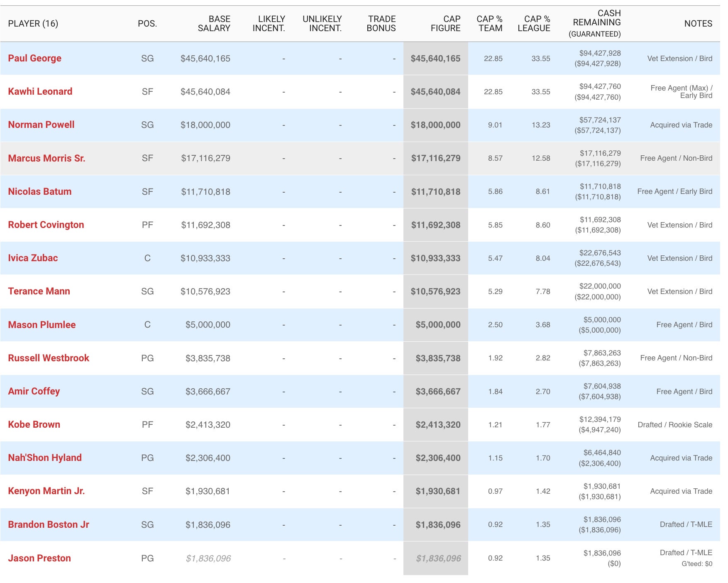Open Amir Coffey's profile
728x583 pixels.
[34, 391]
